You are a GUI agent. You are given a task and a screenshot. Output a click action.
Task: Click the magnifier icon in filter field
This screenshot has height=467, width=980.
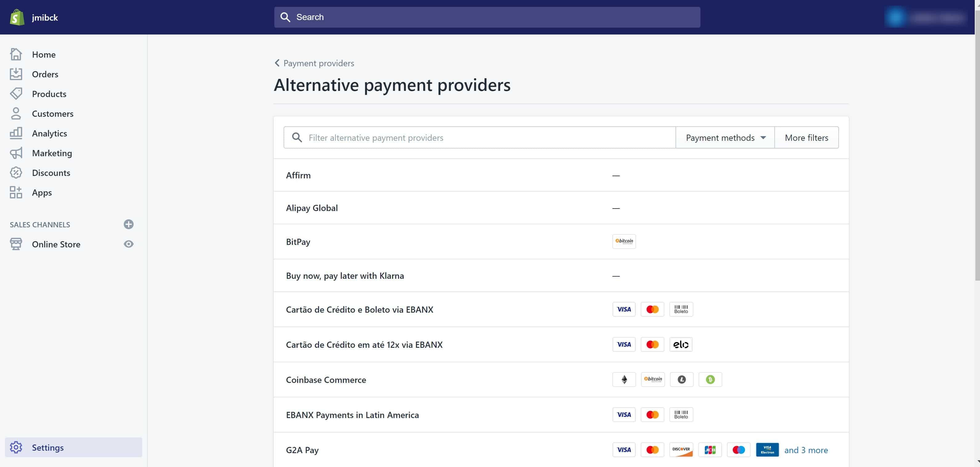297,137
